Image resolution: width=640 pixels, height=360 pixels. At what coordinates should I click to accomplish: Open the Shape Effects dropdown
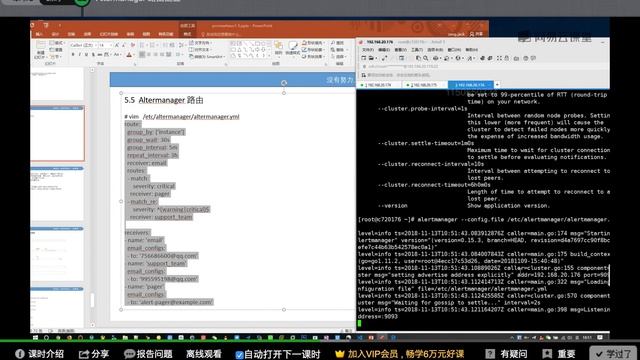(x=313, y=57)
